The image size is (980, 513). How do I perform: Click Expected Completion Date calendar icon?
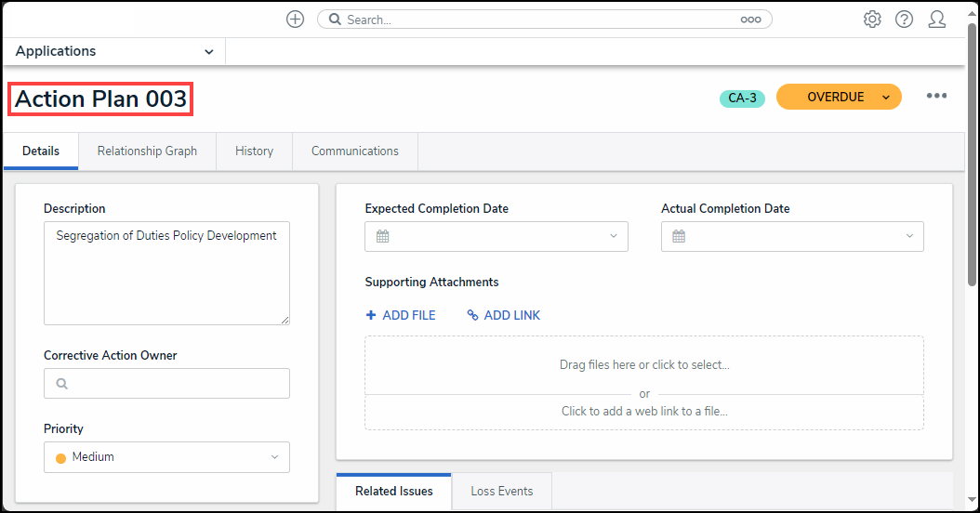tap(382, 237)
